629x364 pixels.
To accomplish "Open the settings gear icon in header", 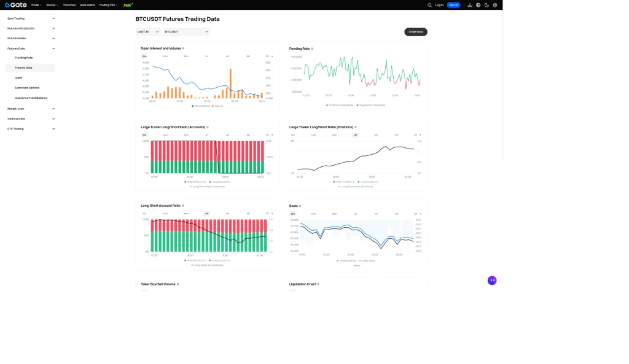I will tap(495, 5).
